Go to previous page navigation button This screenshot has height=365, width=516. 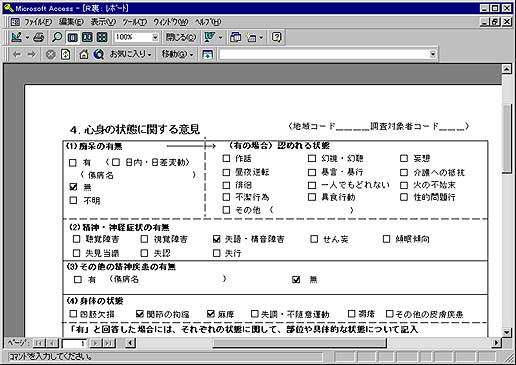pos(52,343)
